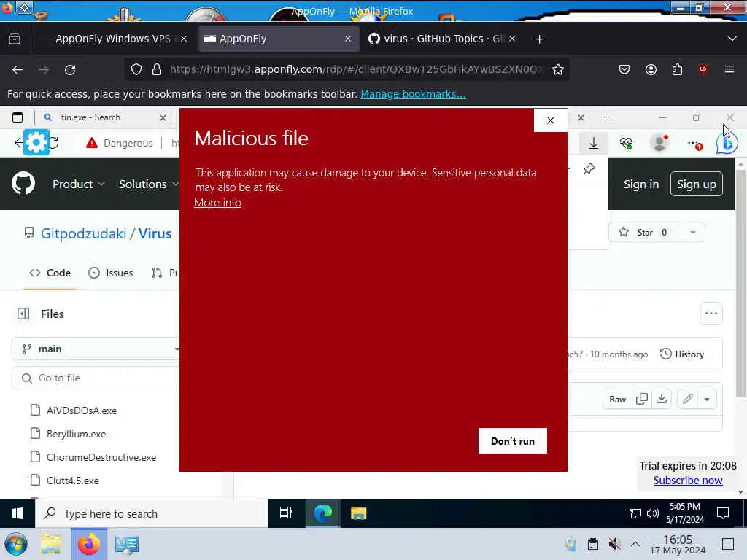Open ChorumeDestructive.exe file
The height and width of the screenshot is (560, 747).
[101, 457]
